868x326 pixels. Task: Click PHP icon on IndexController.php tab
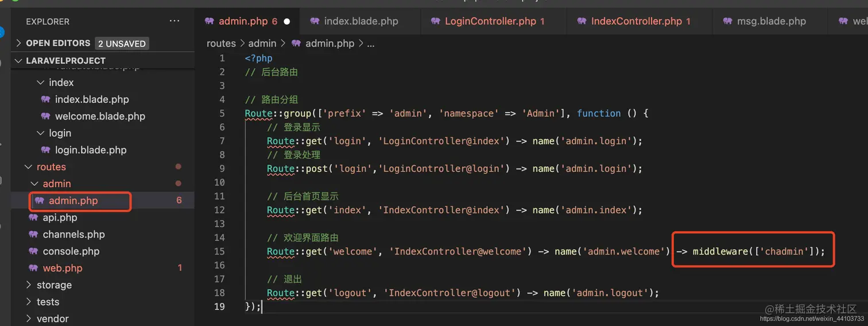[582, 21]
